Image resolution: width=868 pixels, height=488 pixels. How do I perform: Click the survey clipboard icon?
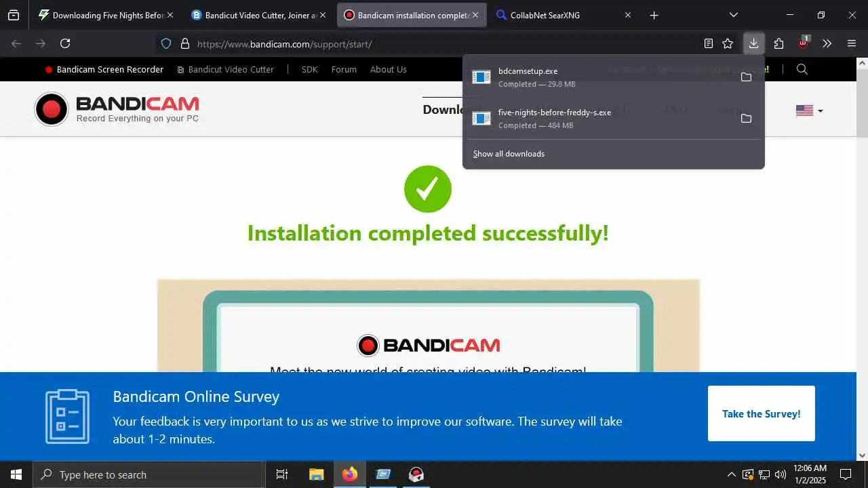pyautogui.click(x=67, y=417)
